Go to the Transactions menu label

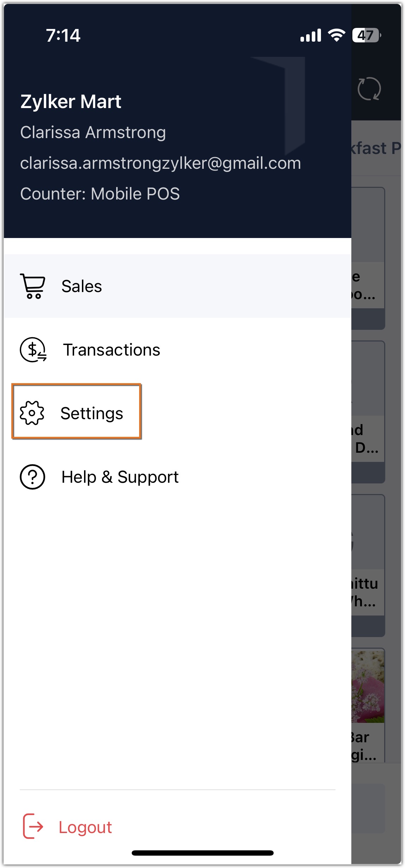(x=111, y=350)
